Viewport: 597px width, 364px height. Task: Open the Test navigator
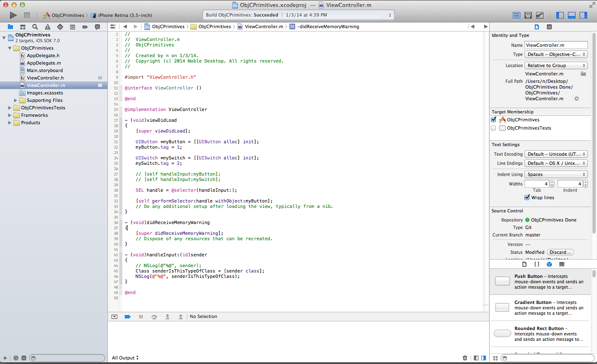point(60,27)
